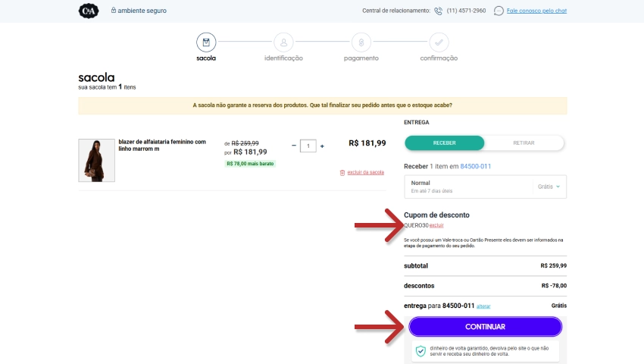Open the blazer product thumbnail
Viewport: 644px width, 364px height.
[96, 160]
